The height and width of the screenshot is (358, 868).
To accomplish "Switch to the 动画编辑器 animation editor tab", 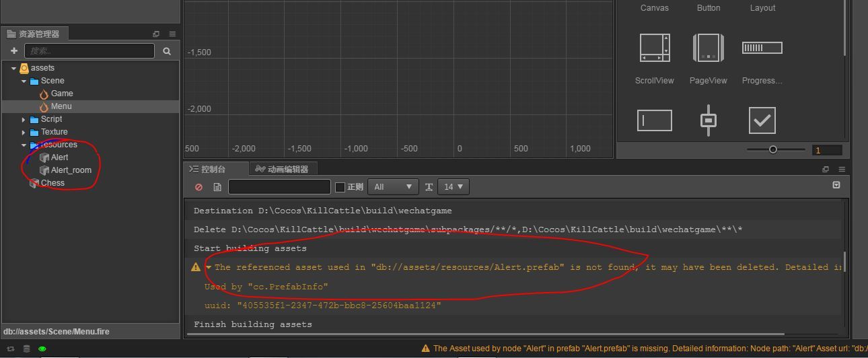I will coord(282,169).
